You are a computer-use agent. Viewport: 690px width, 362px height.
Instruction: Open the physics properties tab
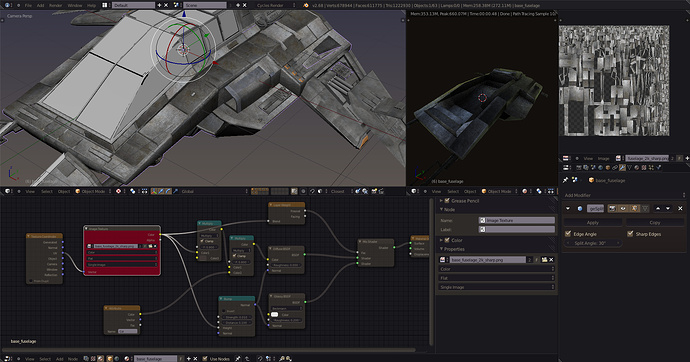coord(658,168)
